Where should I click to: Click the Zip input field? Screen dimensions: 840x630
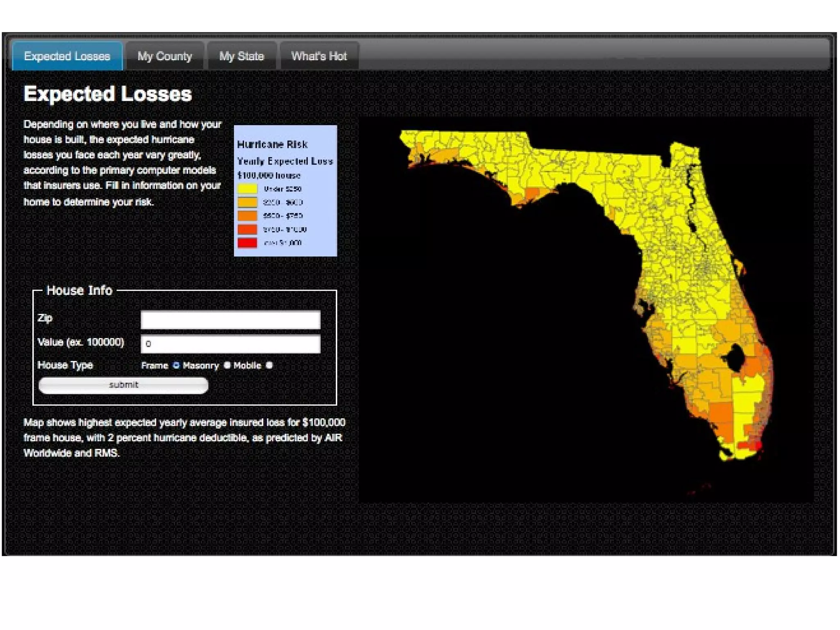(230, 320)
